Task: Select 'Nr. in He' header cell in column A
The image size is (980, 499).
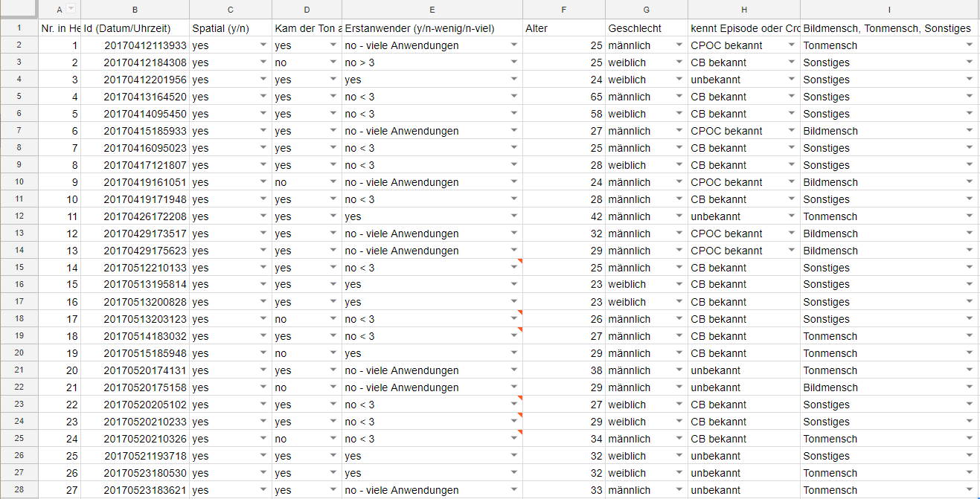Action: pyautogui.click(x=59, y=28)
